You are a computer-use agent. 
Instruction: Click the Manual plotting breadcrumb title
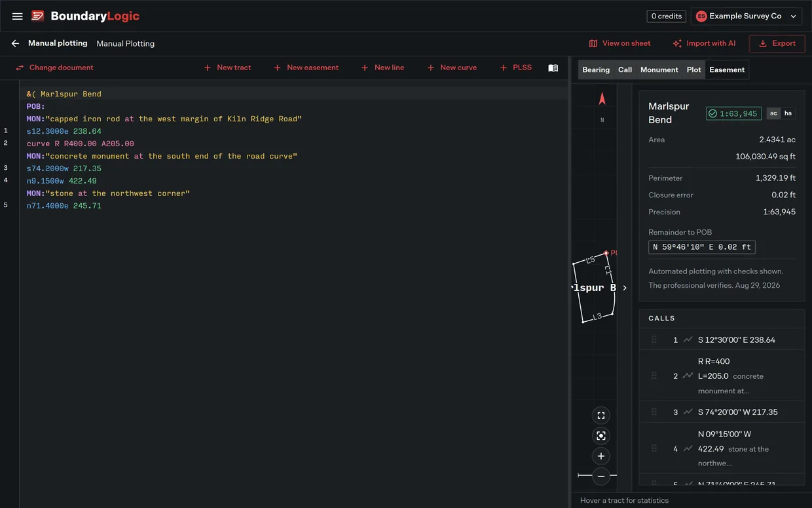(x=58, y=43)
